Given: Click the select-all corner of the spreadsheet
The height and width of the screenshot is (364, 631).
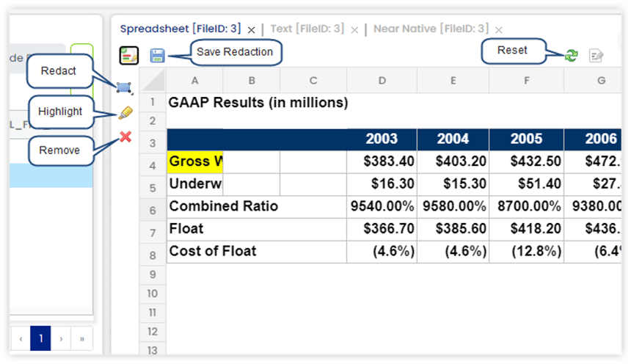Looking at the screenshot, I should tap(153, 80).
